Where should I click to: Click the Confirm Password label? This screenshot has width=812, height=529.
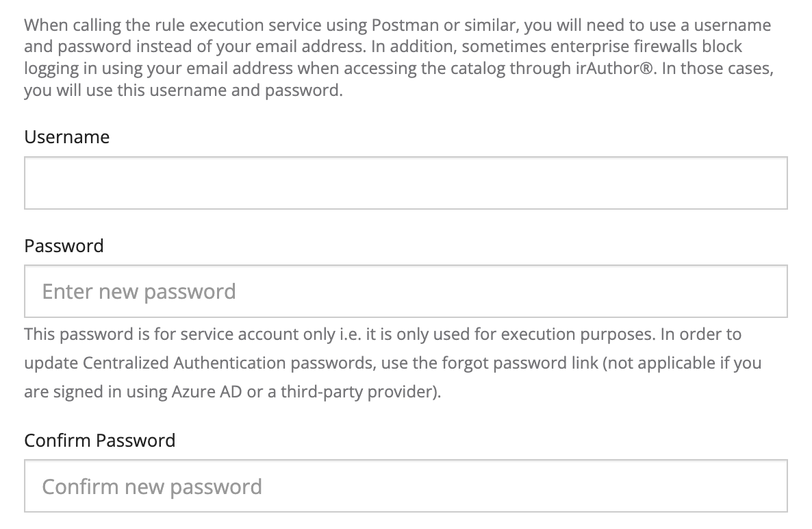pyautogui.click(x=99, y=440)
